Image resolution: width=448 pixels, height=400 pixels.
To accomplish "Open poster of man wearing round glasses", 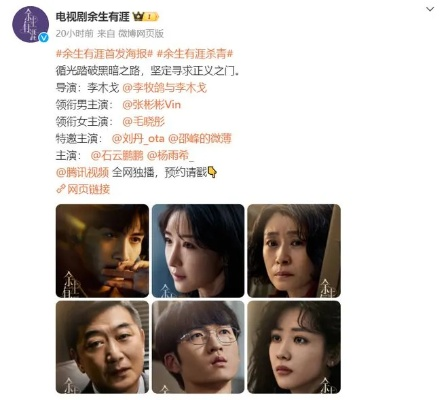I will (198, 347).
